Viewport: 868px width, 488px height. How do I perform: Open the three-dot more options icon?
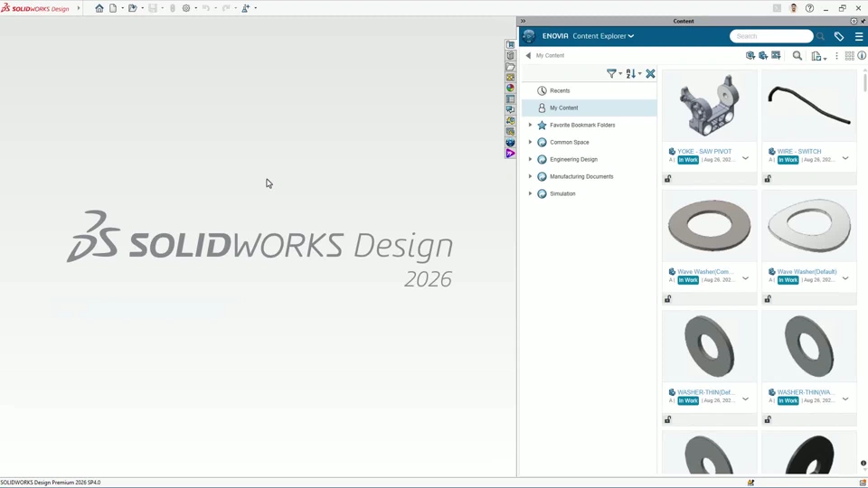pos(836,56)
